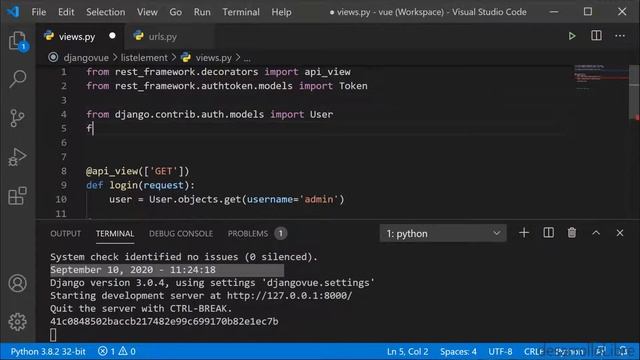Open the View menu

tap(147, 12)
